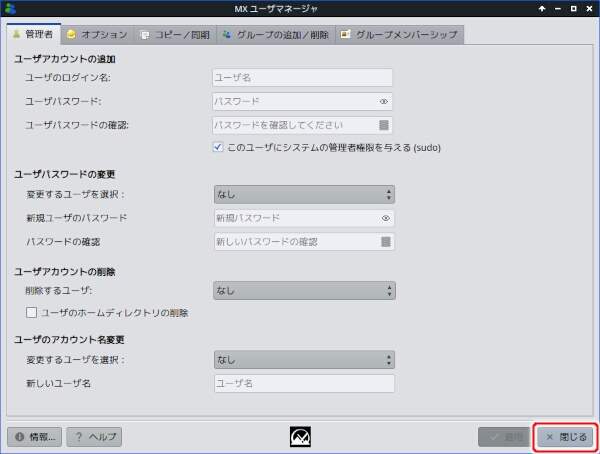Click the MX User Manager title bar icon

pyautogui.click(x=10, y=8)
